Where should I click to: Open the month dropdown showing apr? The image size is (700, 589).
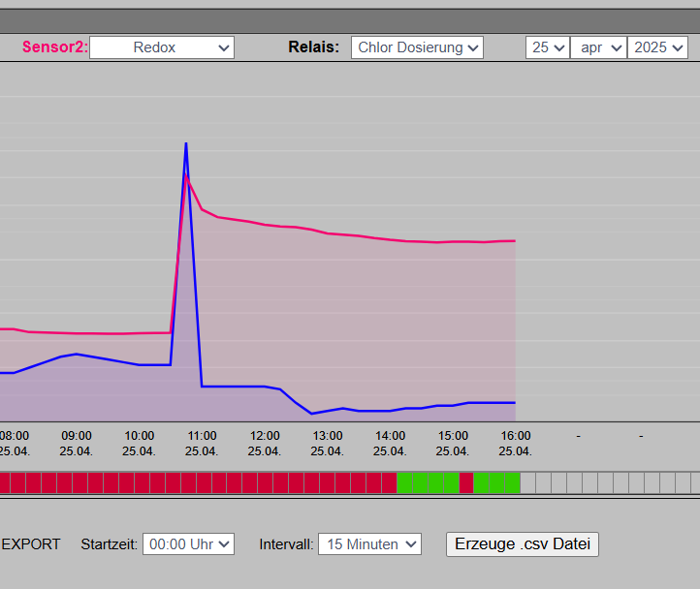[598, 47]
